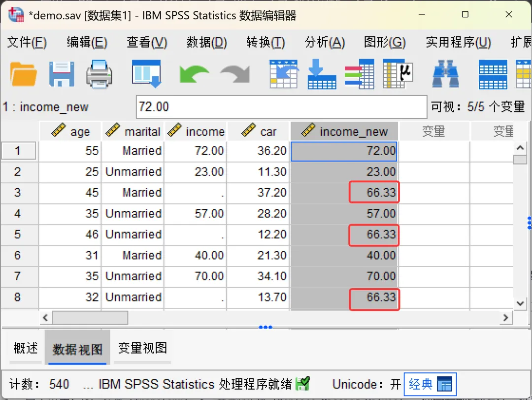Switch to the 数据视图 tab
The width and height of the screenshot is (532, 400).
pos(77,348)
